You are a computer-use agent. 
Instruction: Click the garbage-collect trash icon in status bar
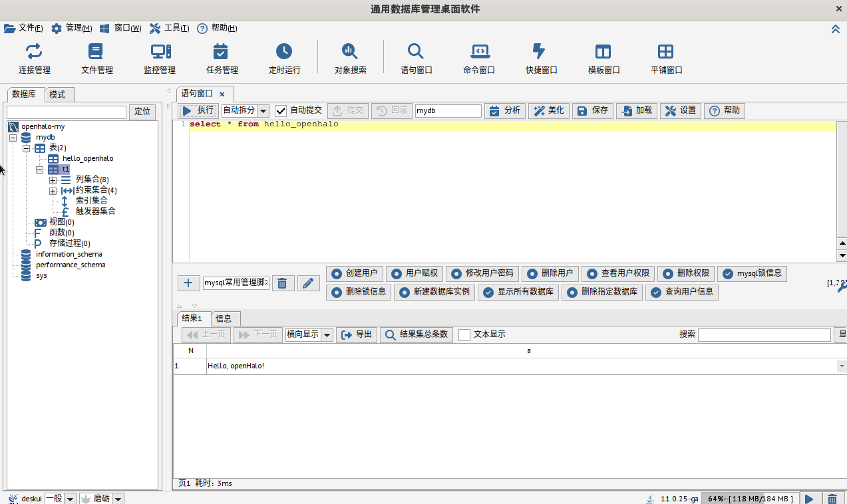832,499
